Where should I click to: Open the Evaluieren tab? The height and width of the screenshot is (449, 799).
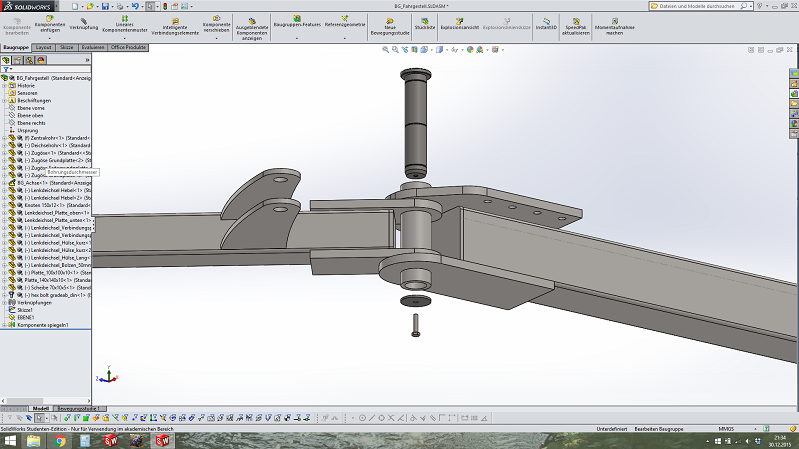pos(93,47)
